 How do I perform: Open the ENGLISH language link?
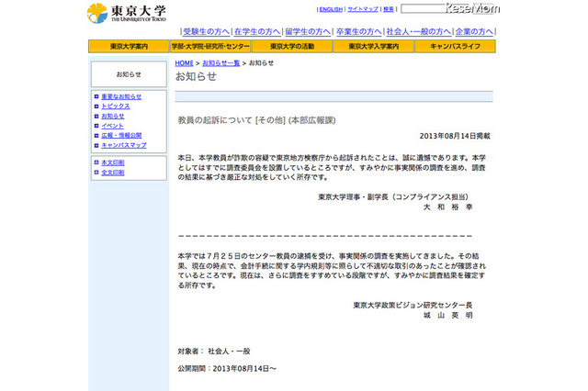[331, 9]
